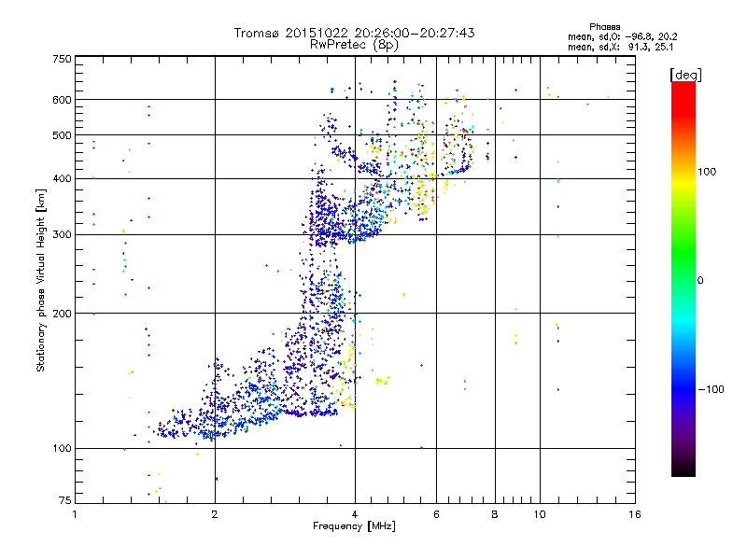Click x-axis tick label 6
747x560 pixels.
(x=436, y=514)
